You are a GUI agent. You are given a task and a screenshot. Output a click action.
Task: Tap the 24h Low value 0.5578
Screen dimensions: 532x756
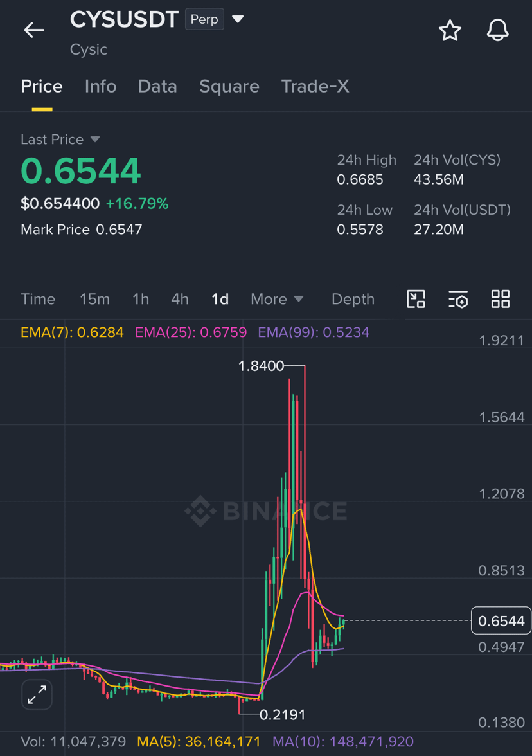(360, 230)
